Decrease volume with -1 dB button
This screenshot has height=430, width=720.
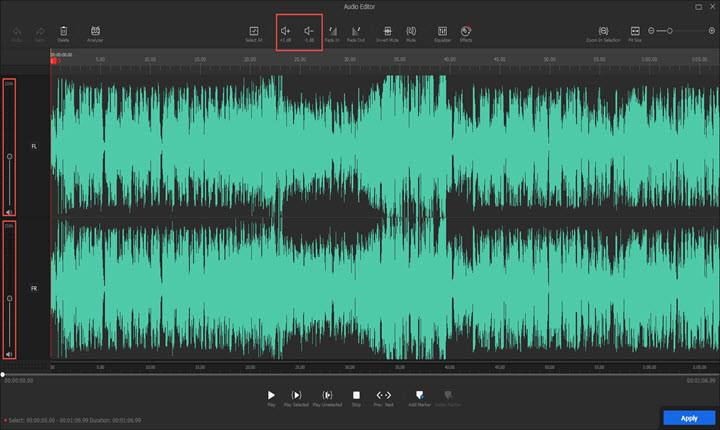coord(309,32)
